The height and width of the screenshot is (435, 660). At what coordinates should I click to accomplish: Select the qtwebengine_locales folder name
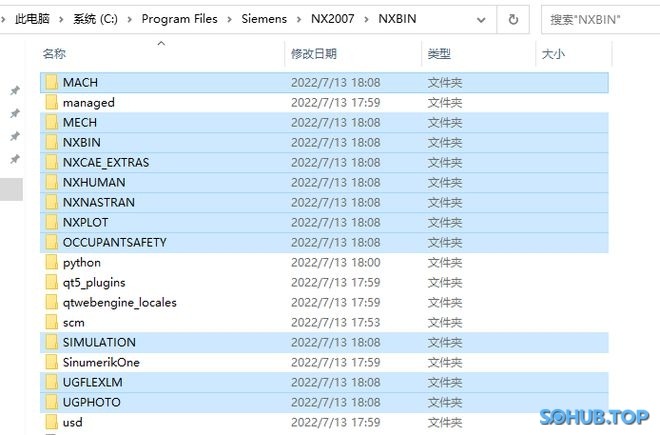click(x=120, y=303)
